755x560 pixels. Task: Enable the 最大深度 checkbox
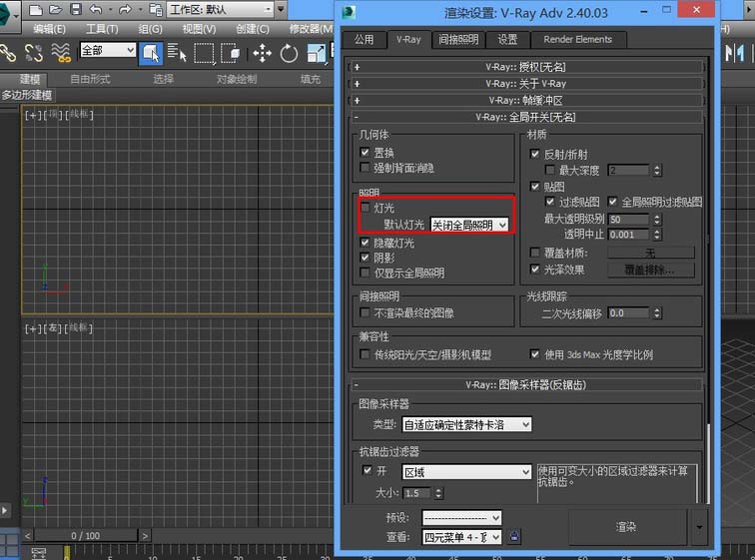549,170
